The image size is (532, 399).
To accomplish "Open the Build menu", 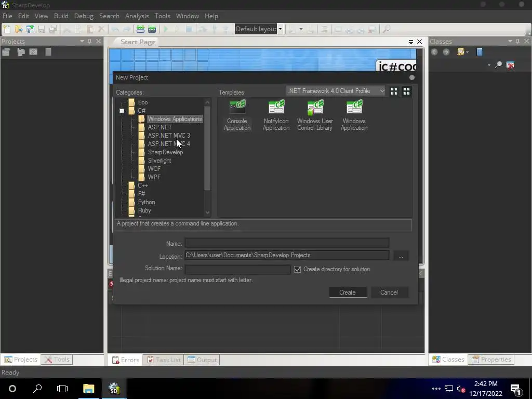I will pyautogui.click(x=61, y=16).
